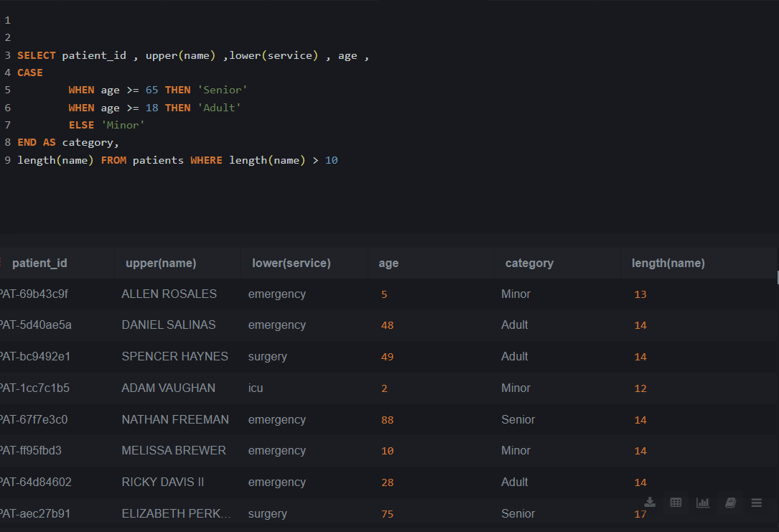Click age value 48

click(x=387, y=325)
